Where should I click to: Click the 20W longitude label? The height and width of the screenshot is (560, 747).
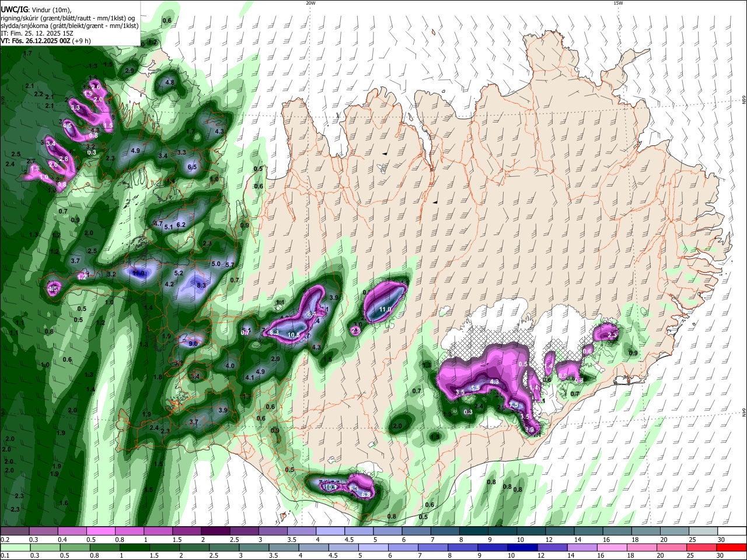[310, 3]
